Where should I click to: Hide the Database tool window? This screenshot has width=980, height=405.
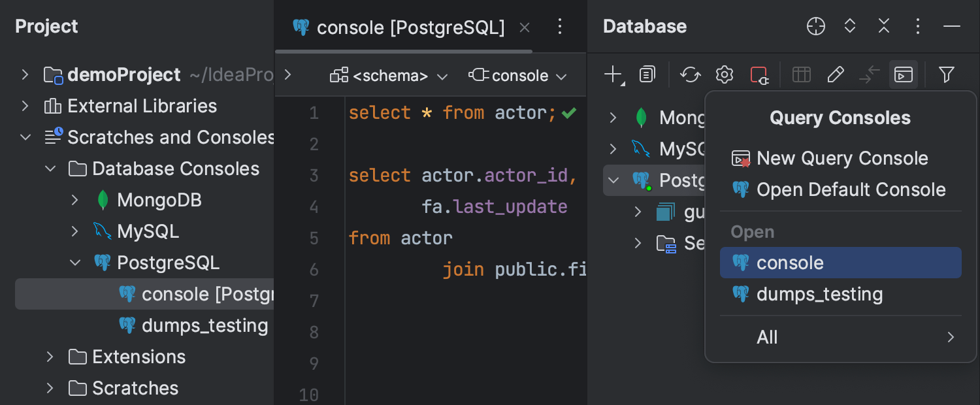pyautogui.click(x=952, y=26)
